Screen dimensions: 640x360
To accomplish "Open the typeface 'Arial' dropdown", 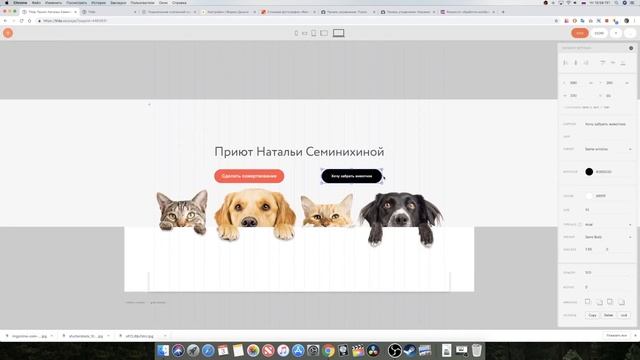I will (608, 224).
